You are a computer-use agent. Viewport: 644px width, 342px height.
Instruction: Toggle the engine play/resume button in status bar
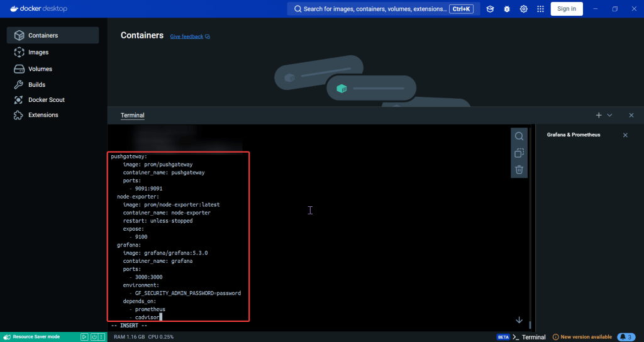click(84, 337)
